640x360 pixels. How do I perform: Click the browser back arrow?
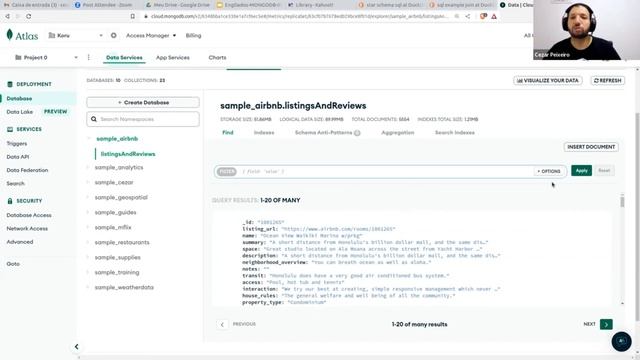(x=7, y=16)
